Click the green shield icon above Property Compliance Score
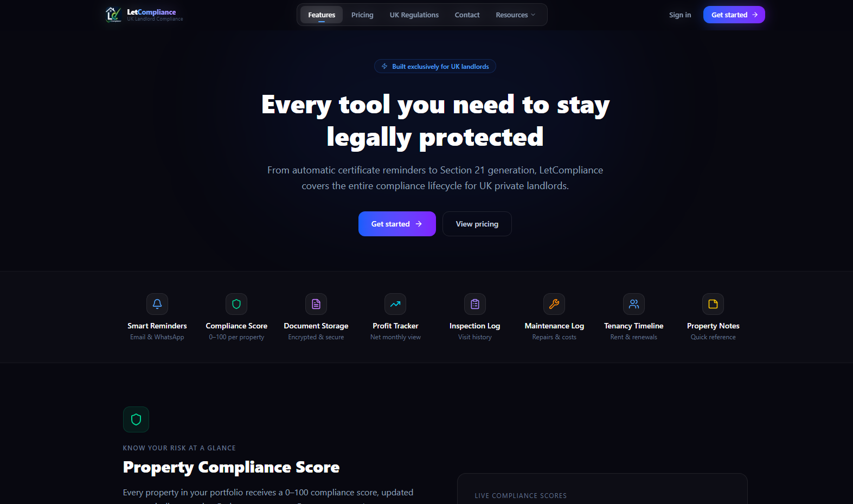The image size is (853, 504). (x=136, y=419)
